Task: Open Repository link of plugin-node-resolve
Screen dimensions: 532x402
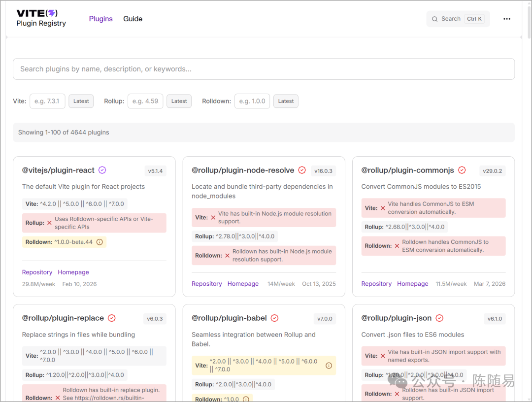Action: (206, 284)
